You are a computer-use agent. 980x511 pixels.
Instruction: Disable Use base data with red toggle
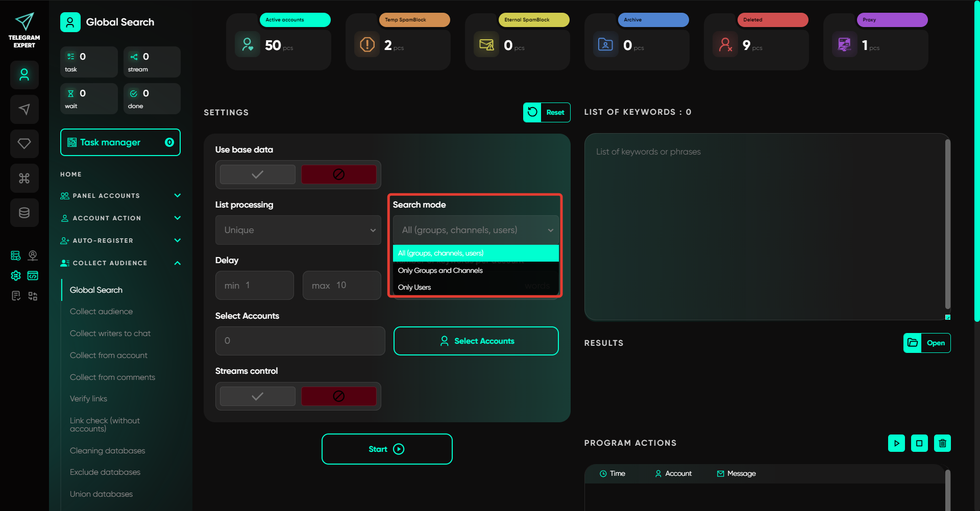(338, 174)
